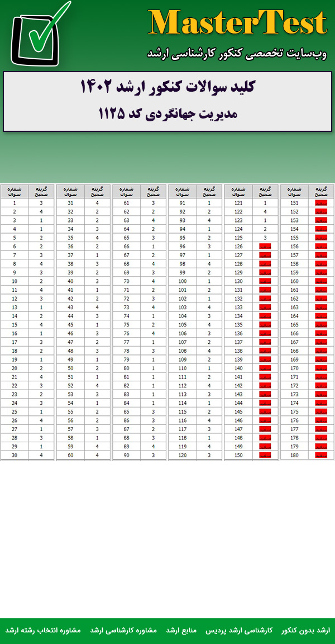Screen dimensions: 335x644
Task: Click question number 1 cell in the table
Action: pos(15,203)
